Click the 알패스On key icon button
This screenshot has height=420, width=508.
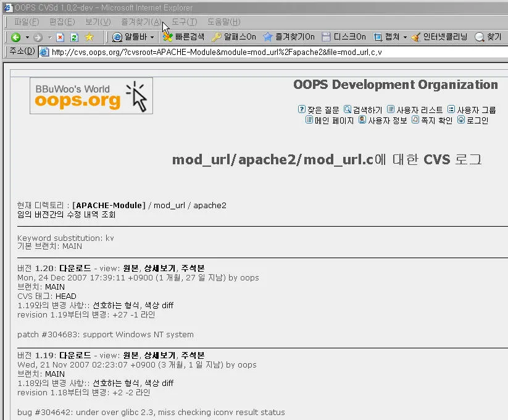pyautogui.click(x=233, y=37)
